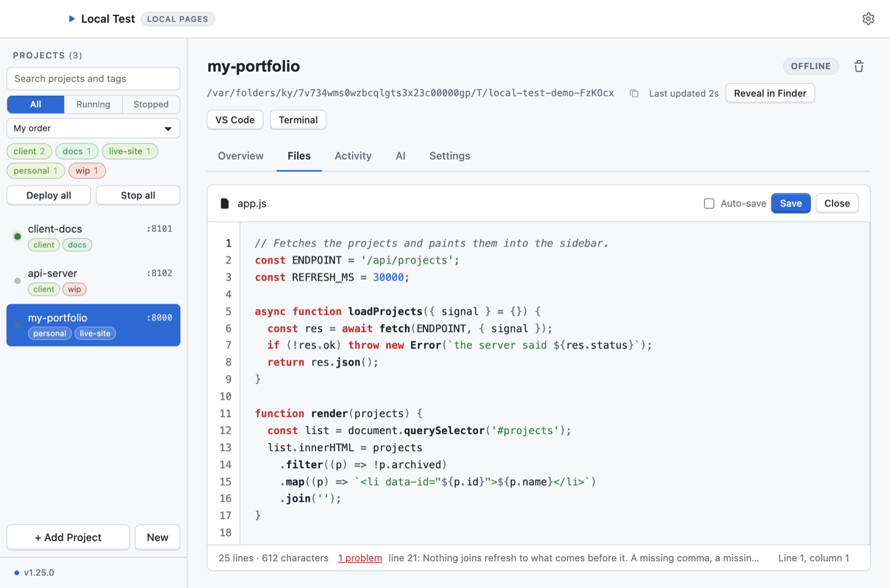890x588 pixels.
Task: Open the AI tab
Action: 400,156
